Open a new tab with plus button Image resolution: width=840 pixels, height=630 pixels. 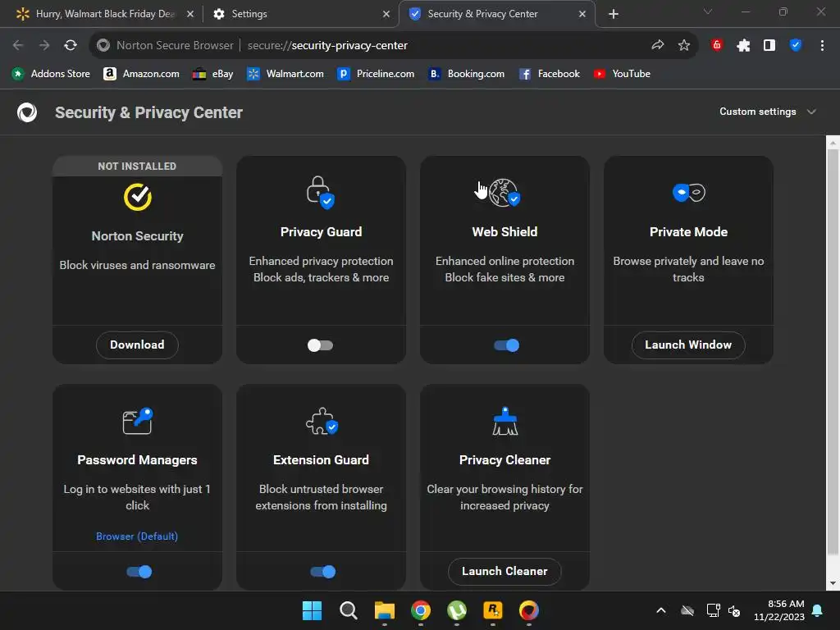click(614, 14)
